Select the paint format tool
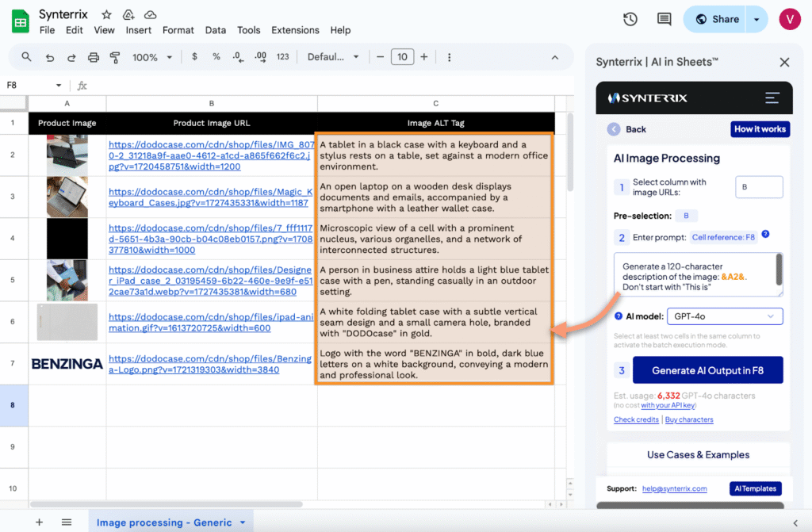The image size is (812, 532). point(115,57)
